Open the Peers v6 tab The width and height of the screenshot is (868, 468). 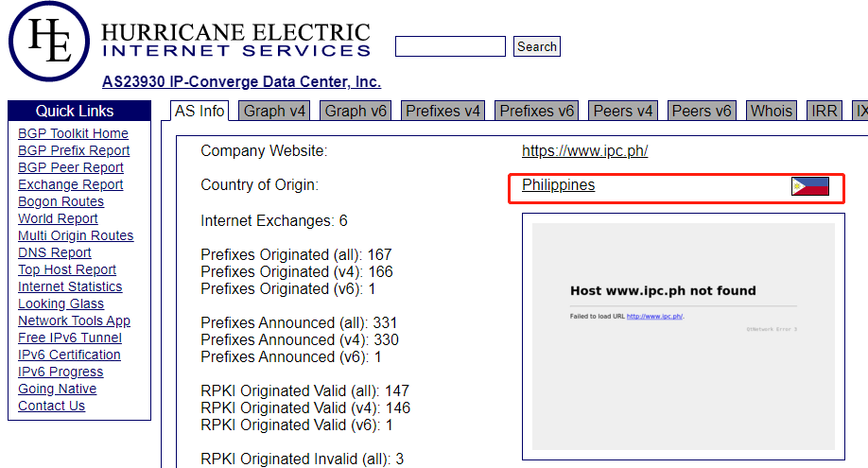702,111
